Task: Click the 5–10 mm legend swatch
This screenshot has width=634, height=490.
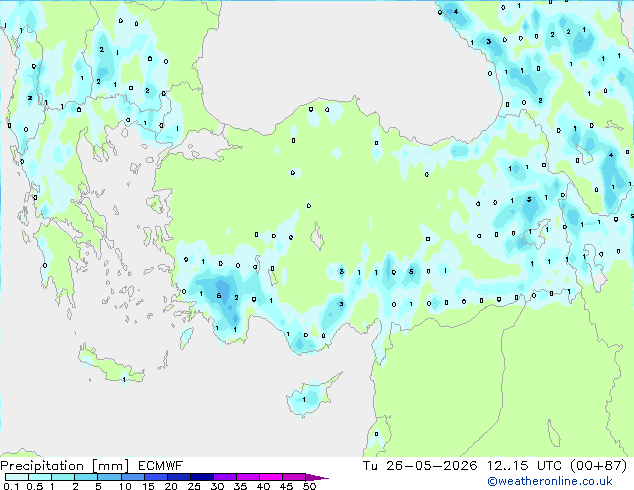Action: pyautogui.click(x=110, y=477)
